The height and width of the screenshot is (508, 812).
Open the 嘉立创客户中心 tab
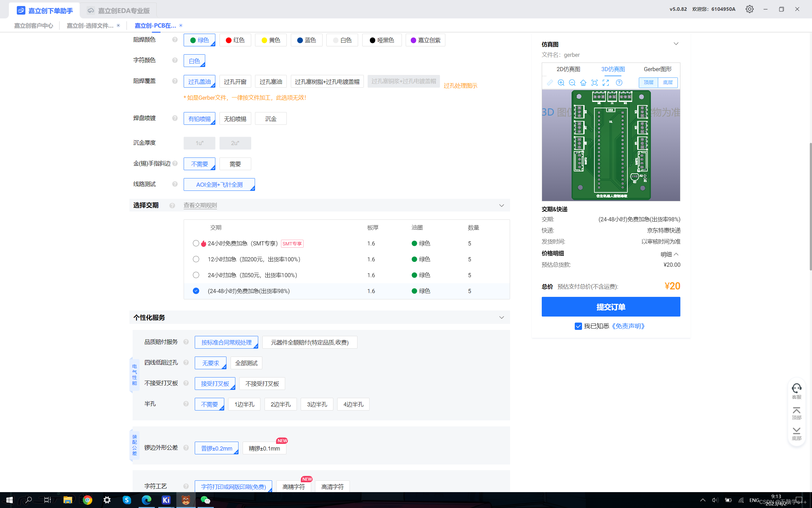pos(34,26)
